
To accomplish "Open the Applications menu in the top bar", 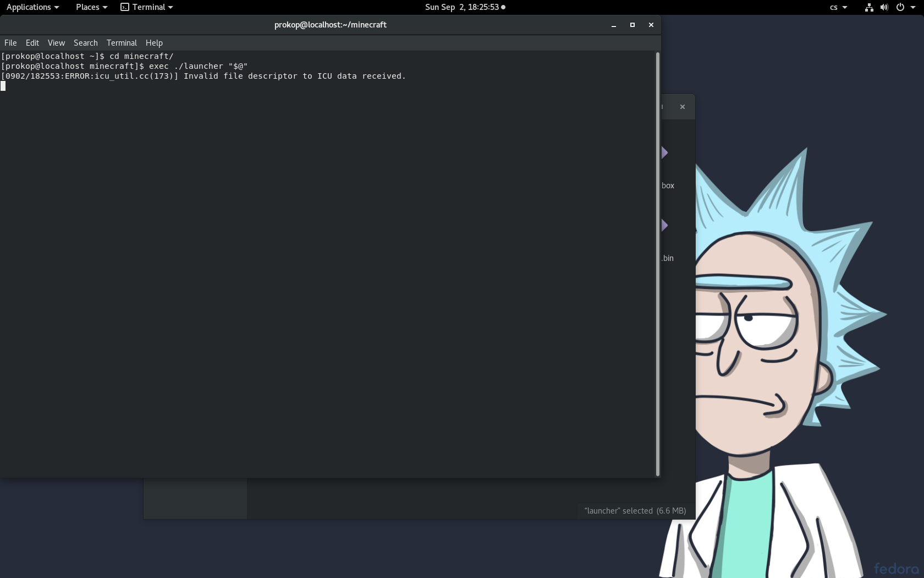I will pos(32,7).
